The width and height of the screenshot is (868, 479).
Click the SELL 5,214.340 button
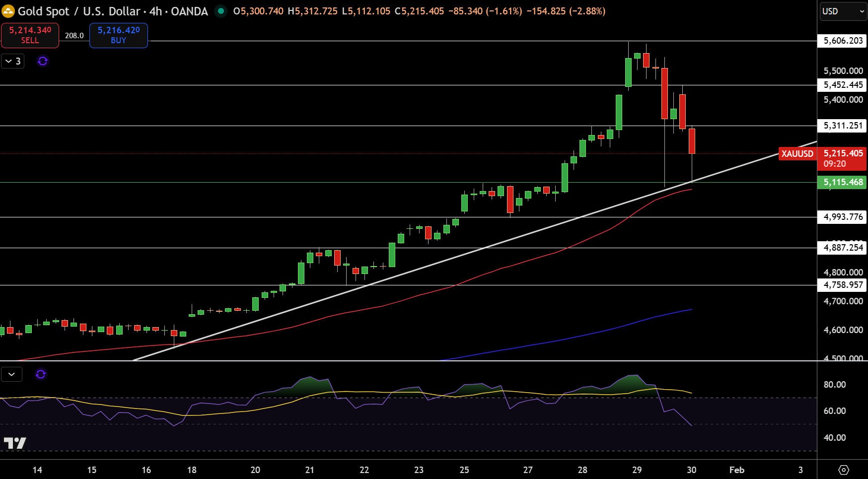pyautogui.click(x=30, y=35)
